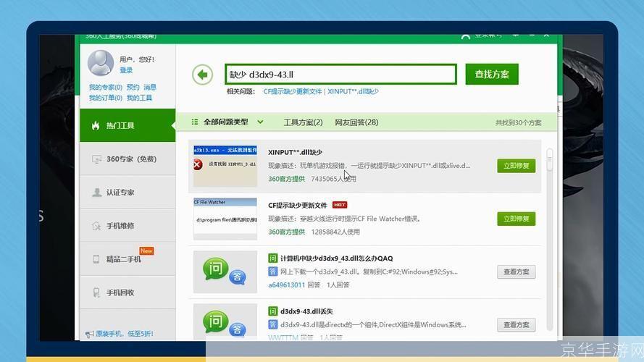Click the 问 icon of 计算机中缺少d3dx9_43.dll

(272, 258)
